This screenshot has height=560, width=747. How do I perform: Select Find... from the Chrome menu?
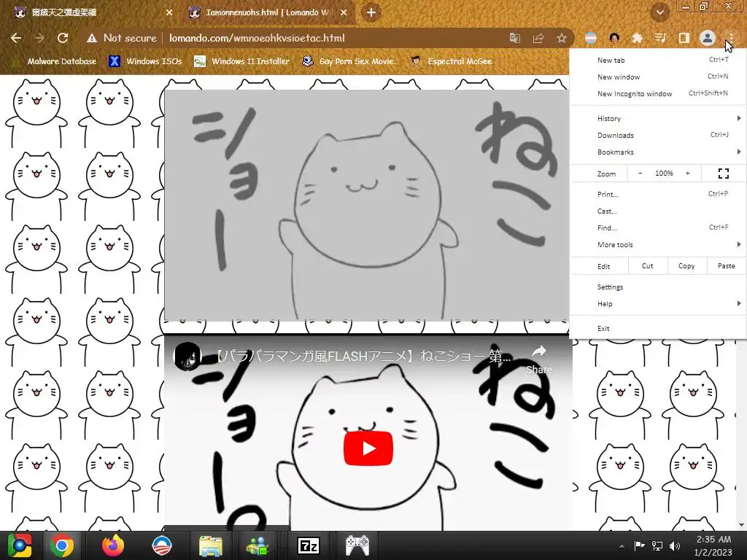658,227
